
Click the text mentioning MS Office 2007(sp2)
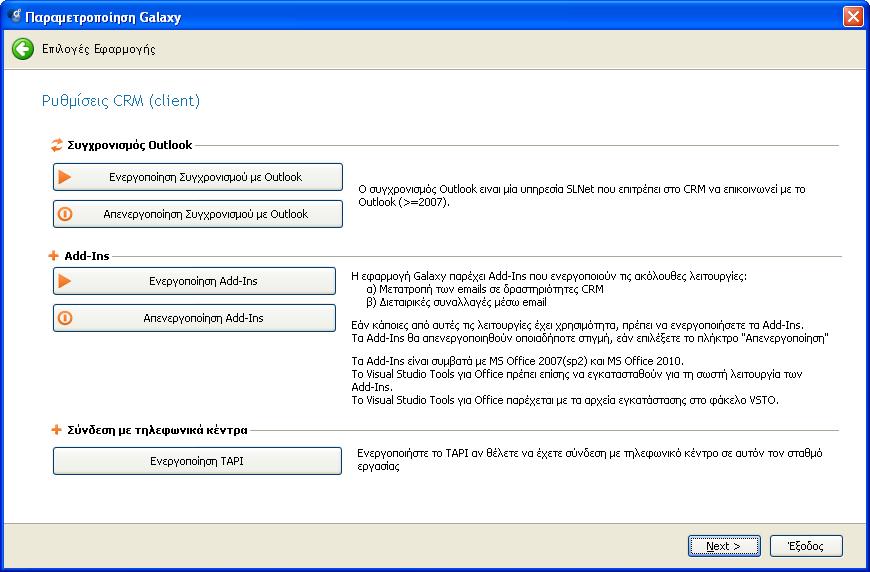518,361
